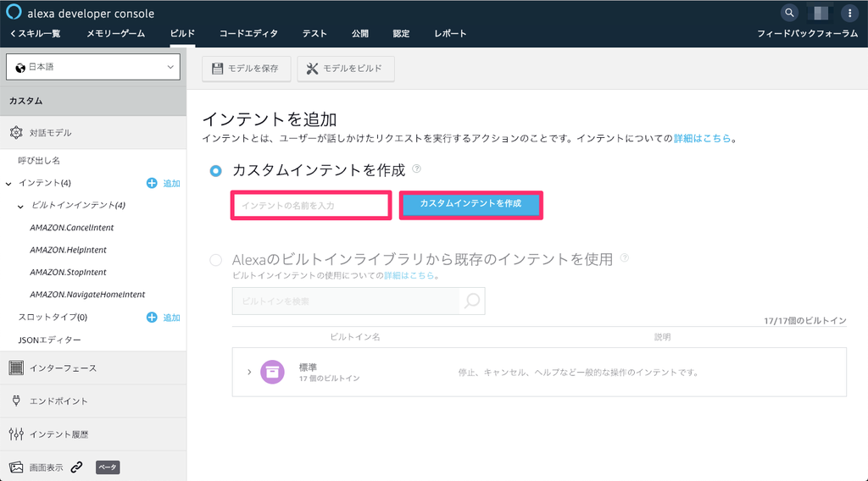Click the purple 標準 archive icon
Screen dimensions: 868x481
[272, 372]
